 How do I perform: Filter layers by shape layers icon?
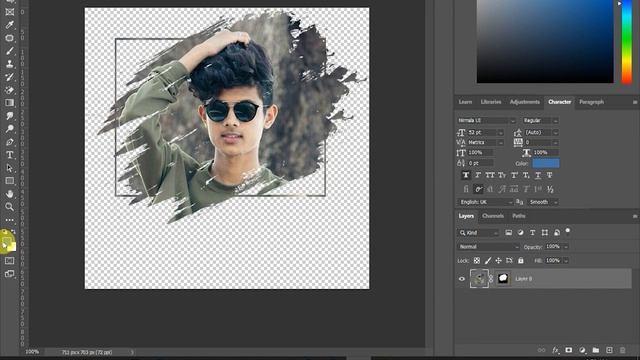pyautogui.click(x=544, y=233)
